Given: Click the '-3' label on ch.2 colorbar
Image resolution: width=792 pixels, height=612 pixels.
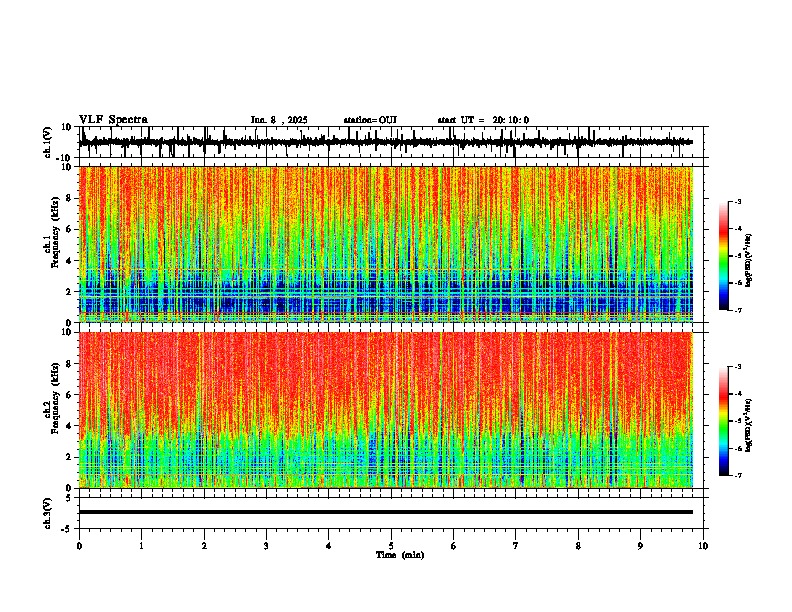Looking at the screenshot, I should click(737, 367).
